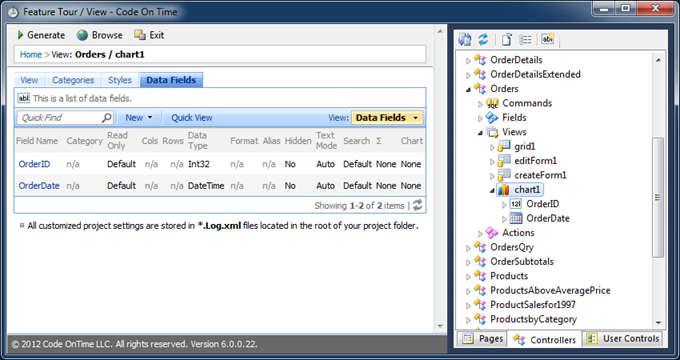Screen dimensions: 680x360
Task: Click the Views folder icon
Action: click(x=492, y=132)
